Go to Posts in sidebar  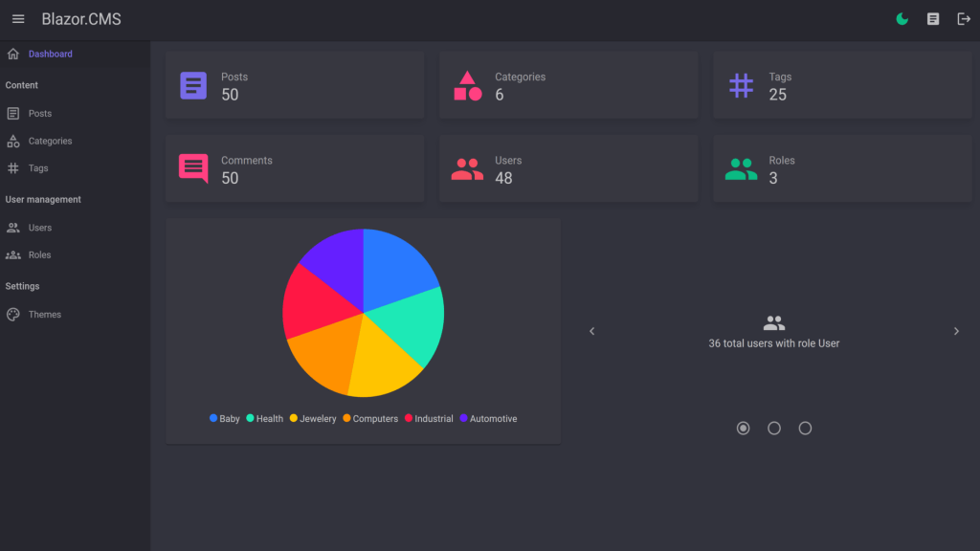40,114
